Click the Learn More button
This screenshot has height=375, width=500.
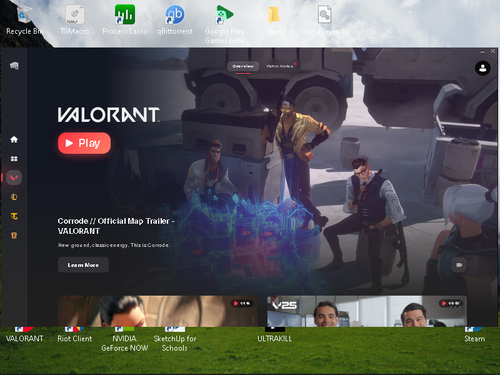click(x=83, y=265)
